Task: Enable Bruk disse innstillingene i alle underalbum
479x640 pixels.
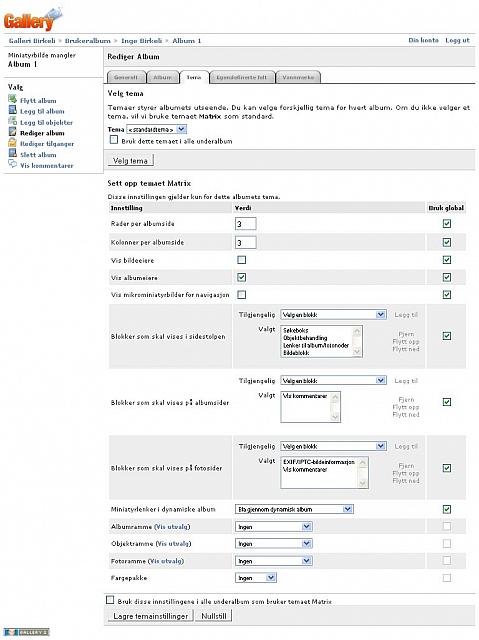Action: (110, 600)
